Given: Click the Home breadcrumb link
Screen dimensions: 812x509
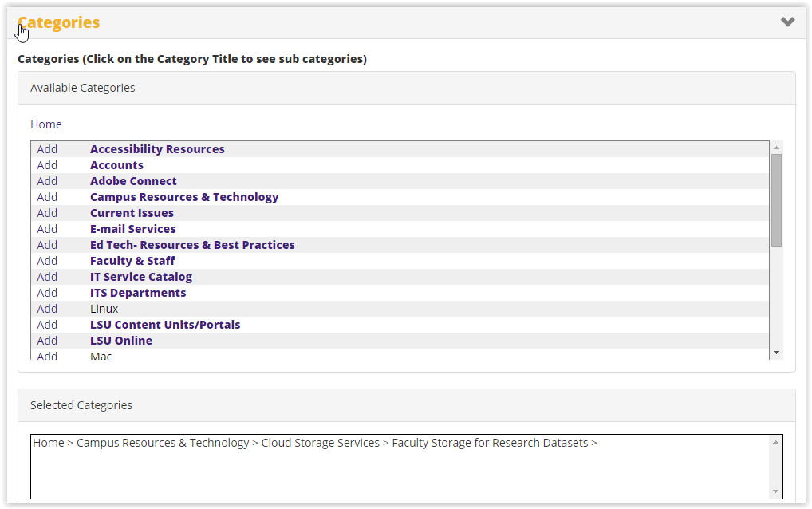Looking at the screenshot, I should tap(45, 124).
